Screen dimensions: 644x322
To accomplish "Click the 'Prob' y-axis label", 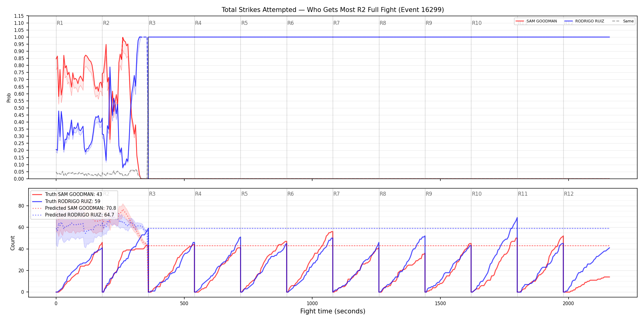I will 9,98.
